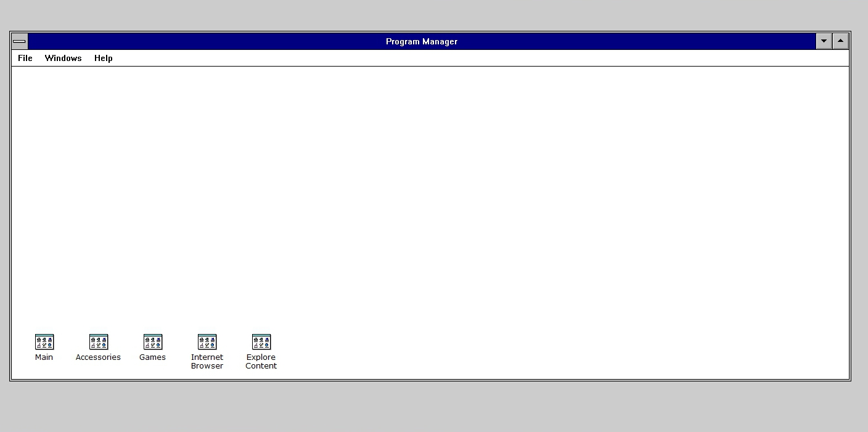This screenshot has height=432, width=868.
Task: Open the Accessories program group icon
Action: tap(99, 341)
